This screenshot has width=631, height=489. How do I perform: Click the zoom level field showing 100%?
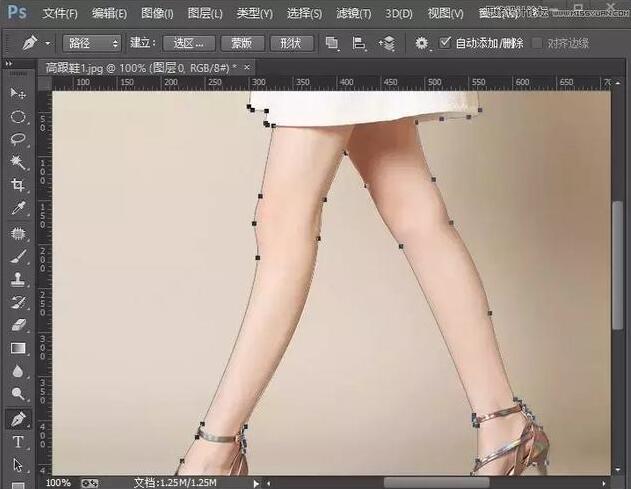click(x=58, y=483)
